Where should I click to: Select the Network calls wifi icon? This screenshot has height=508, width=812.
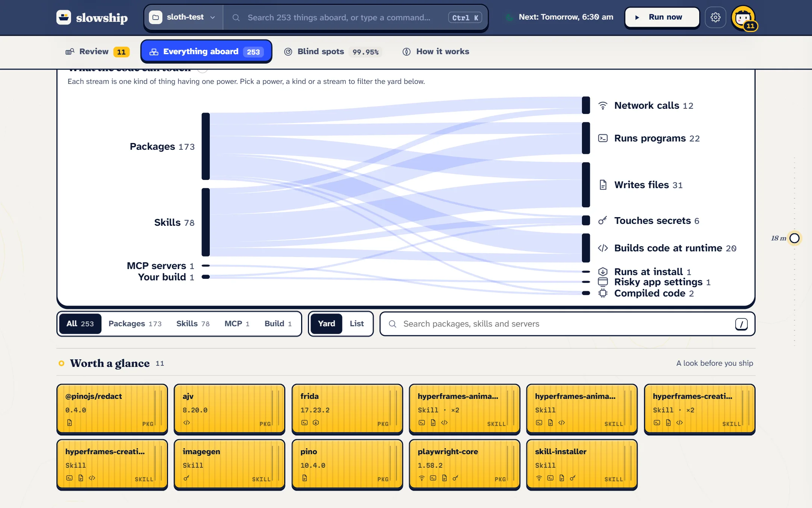603,106
